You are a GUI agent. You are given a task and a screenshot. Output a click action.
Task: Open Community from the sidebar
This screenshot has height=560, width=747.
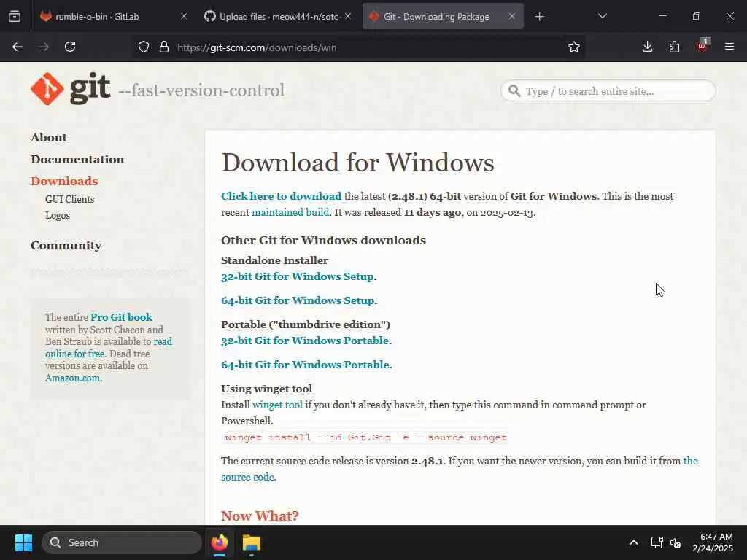pyautogui.click(x=66, y=246)
